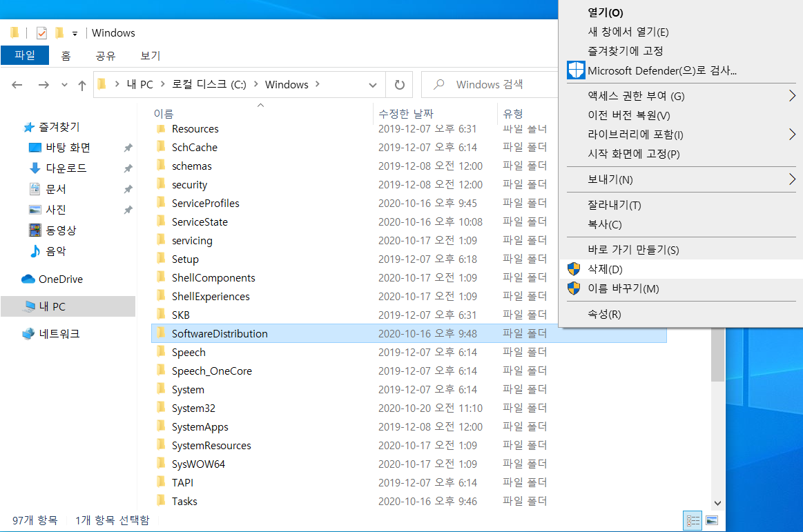The image size is (803, 532).
Task: Select the SchCache folder icon
Action: pyautogui.click(x=161, y=146)
